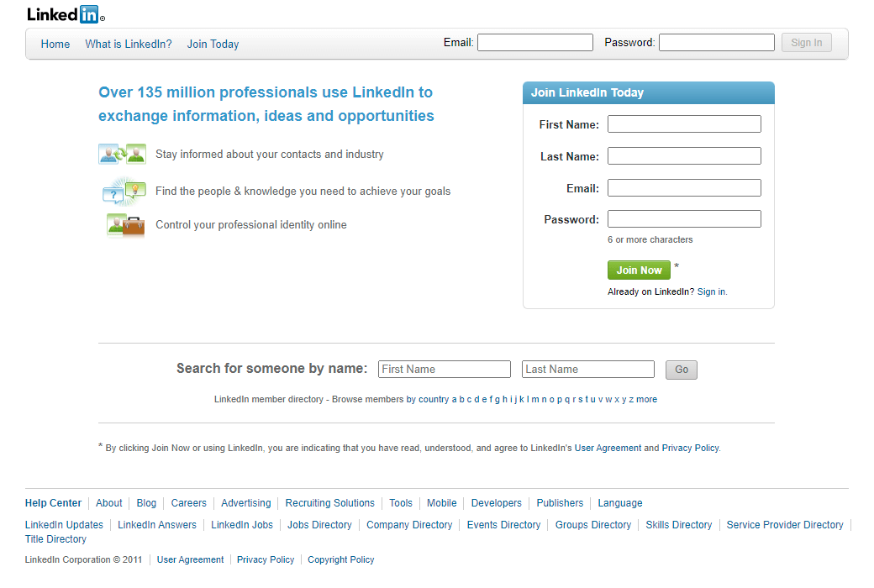Image resolution: width=874 pixels, height=588 pixels.
Task: Follow the Sign in link below Join Now
Action: coord(711,291)
